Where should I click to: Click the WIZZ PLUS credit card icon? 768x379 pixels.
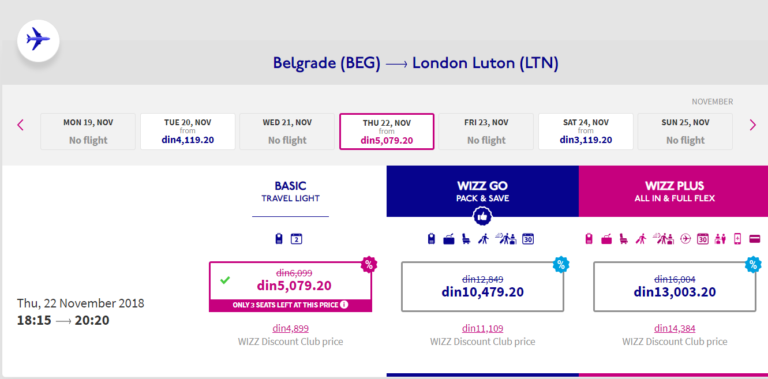coord(754,239)
